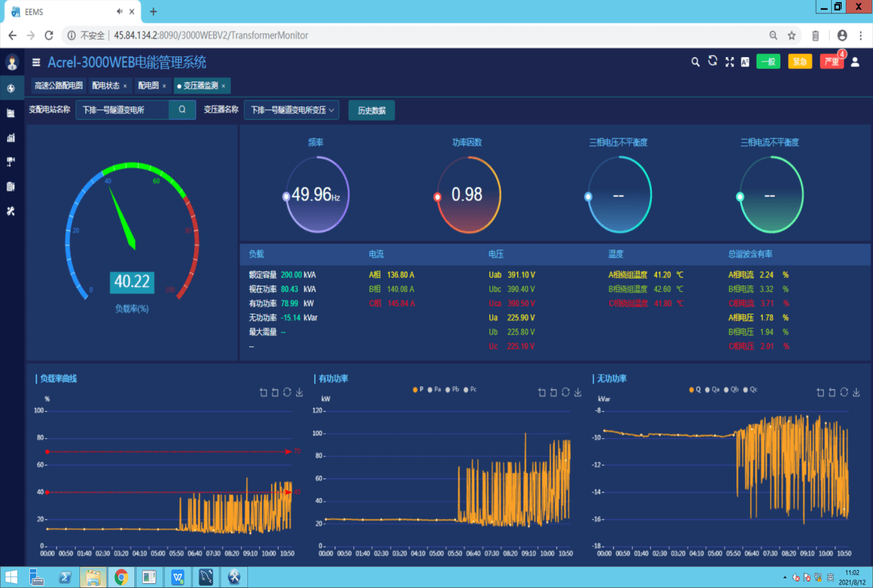Click search button beside 变配电站名称 field
Screen dimensions: 873x588
(182, 110)
